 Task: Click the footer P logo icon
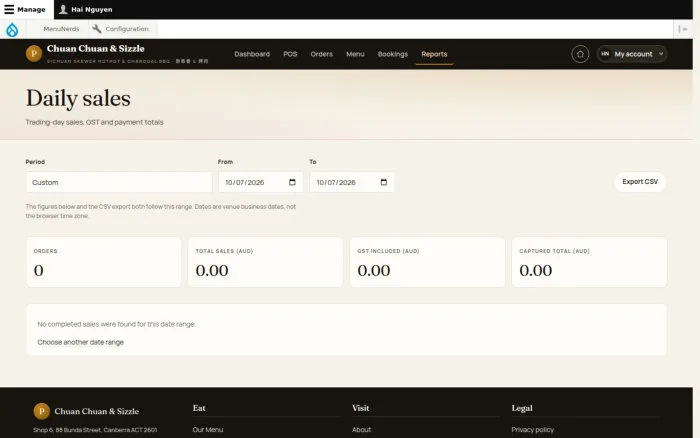(42, 411)
